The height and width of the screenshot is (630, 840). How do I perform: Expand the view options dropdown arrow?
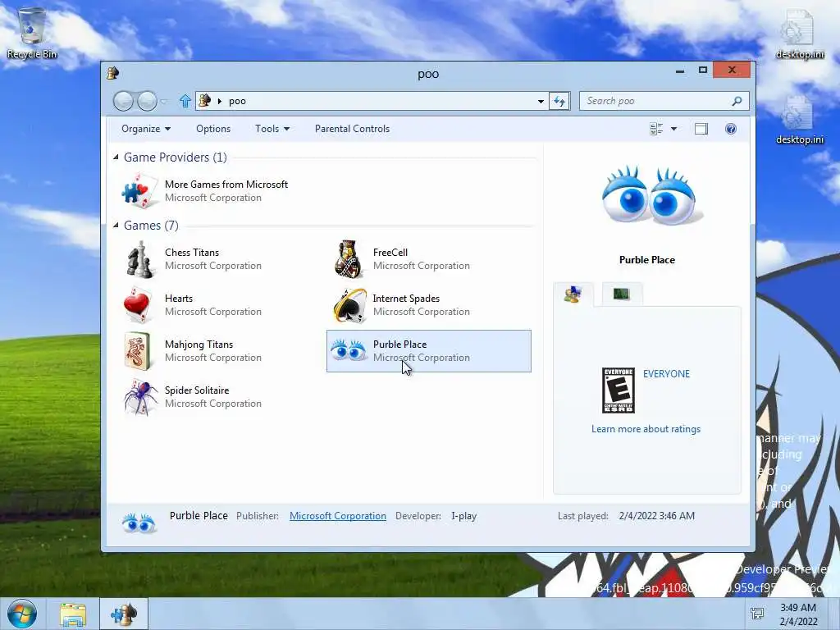[x=674, y=129]
